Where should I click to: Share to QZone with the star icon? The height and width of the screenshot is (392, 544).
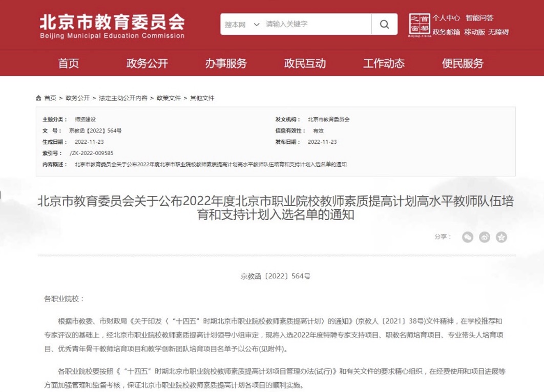(501, 237)
